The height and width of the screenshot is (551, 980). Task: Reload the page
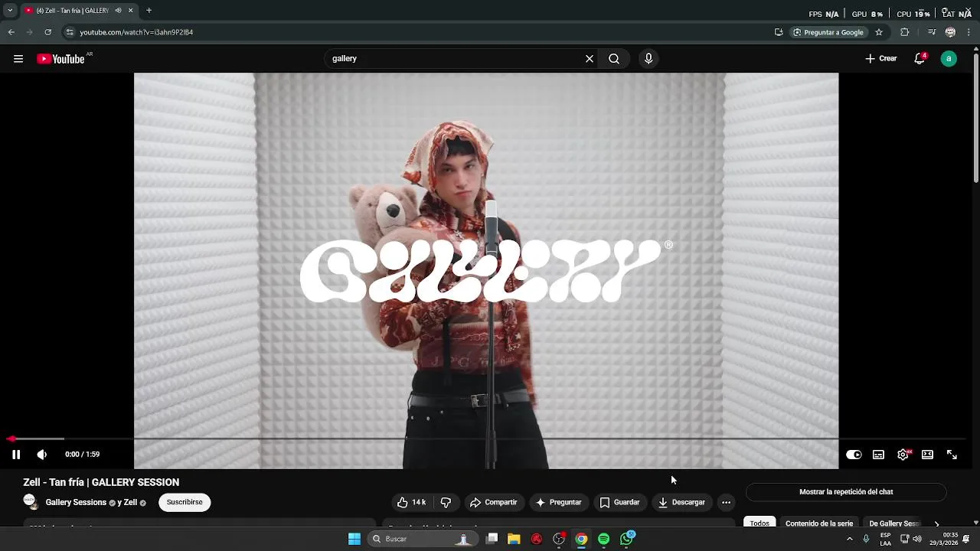click(47, 32)
